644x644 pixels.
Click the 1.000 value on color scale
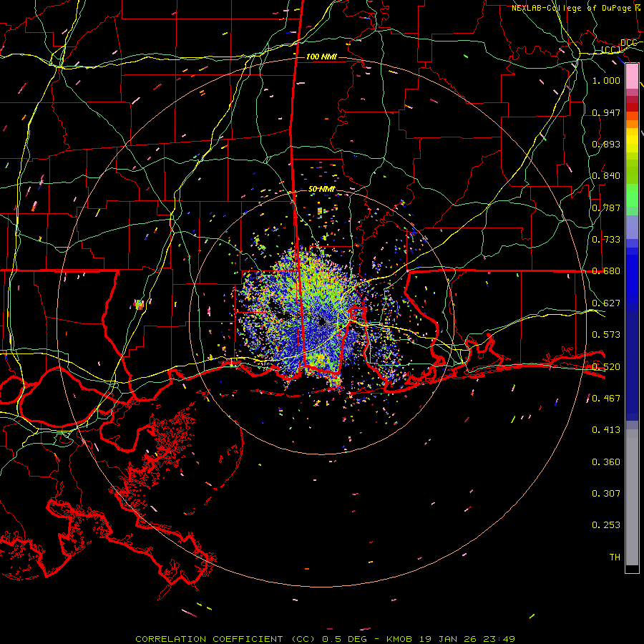click(x=606, y=80)
